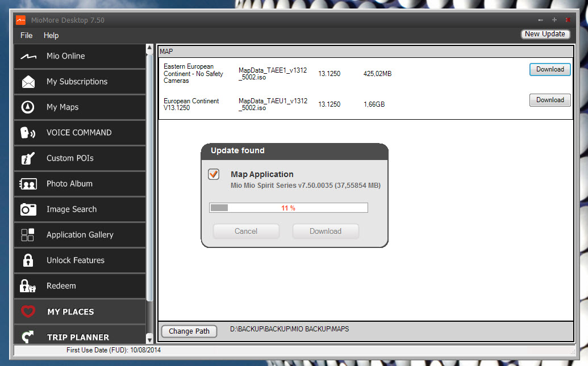The image size is (588, 366).
Task: Open the Custom POIs section
Action: (80, 158)
